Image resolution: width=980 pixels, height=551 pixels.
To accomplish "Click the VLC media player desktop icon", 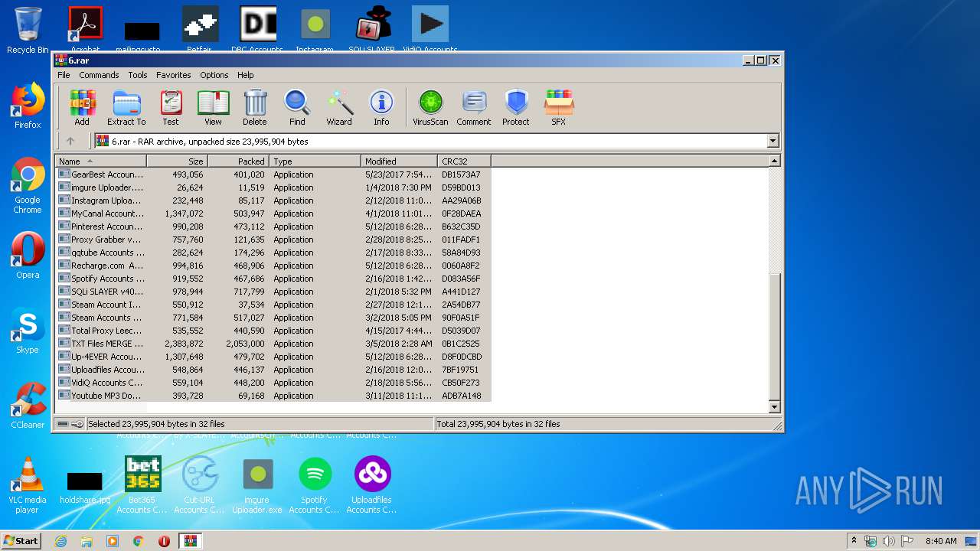I will [x=28, y=485].
